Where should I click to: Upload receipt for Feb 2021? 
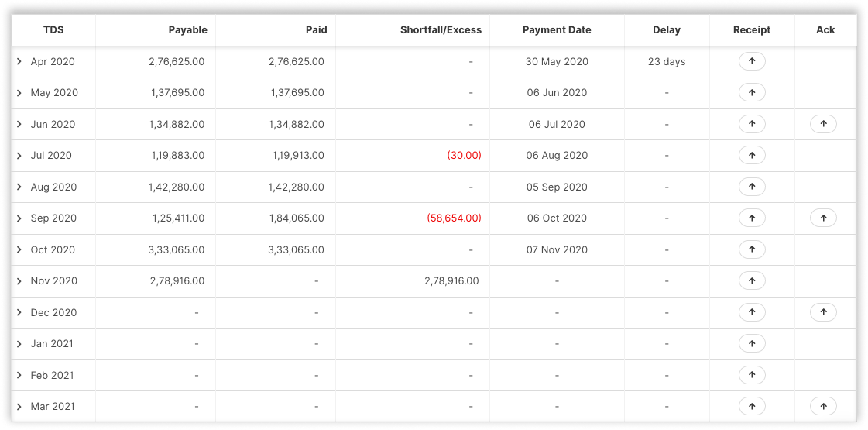(752, 375)
